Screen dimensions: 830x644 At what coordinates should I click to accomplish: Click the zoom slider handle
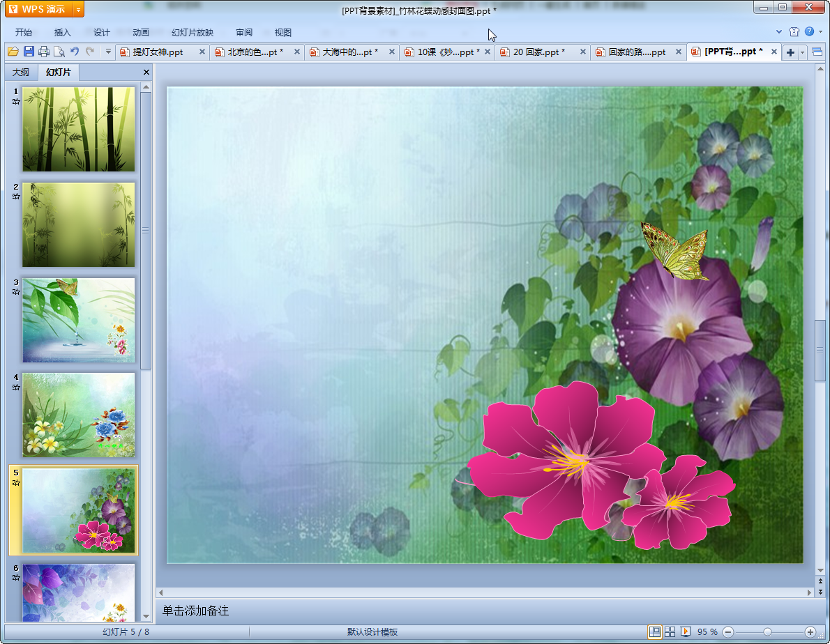(x=767, y=631)
